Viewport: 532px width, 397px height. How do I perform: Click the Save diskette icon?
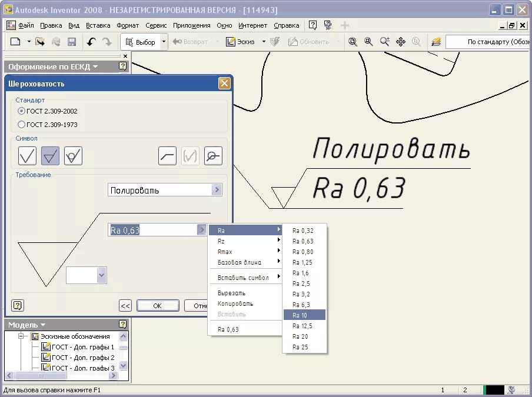click(x=72, y=42)
